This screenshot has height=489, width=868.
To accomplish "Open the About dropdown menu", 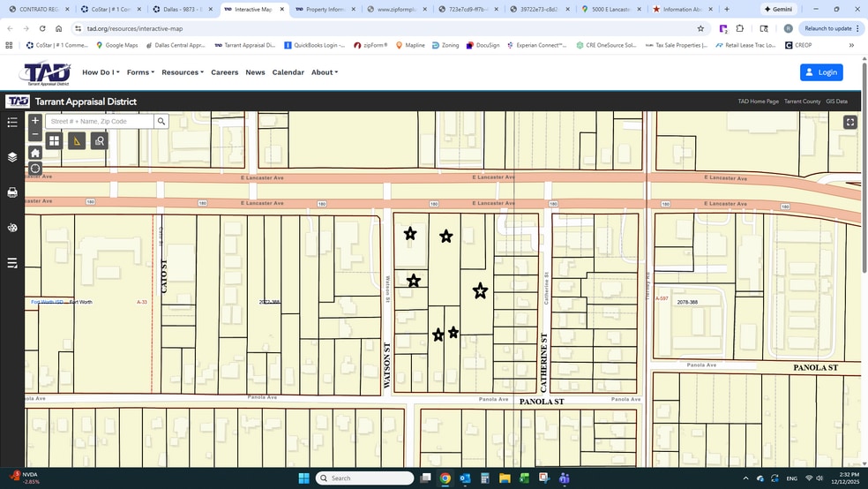I will (324, 72).
